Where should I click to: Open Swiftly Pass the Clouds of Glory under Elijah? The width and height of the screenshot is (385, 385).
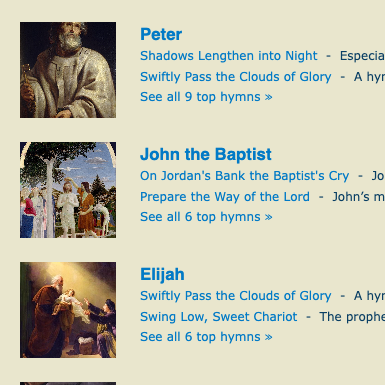pyautogui.click(x=236, y=296)
